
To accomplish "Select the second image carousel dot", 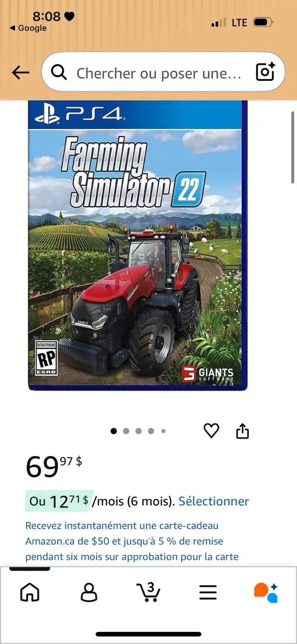I will [126, 431].
